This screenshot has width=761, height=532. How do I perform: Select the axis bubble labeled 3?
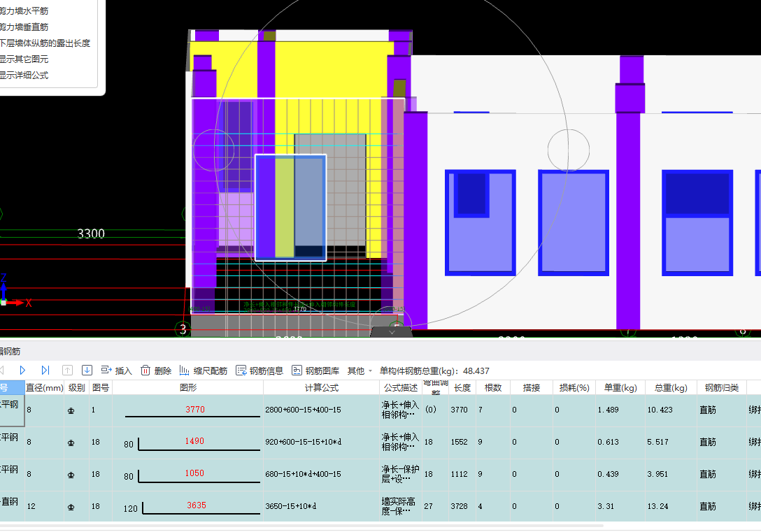coord(183,329)
